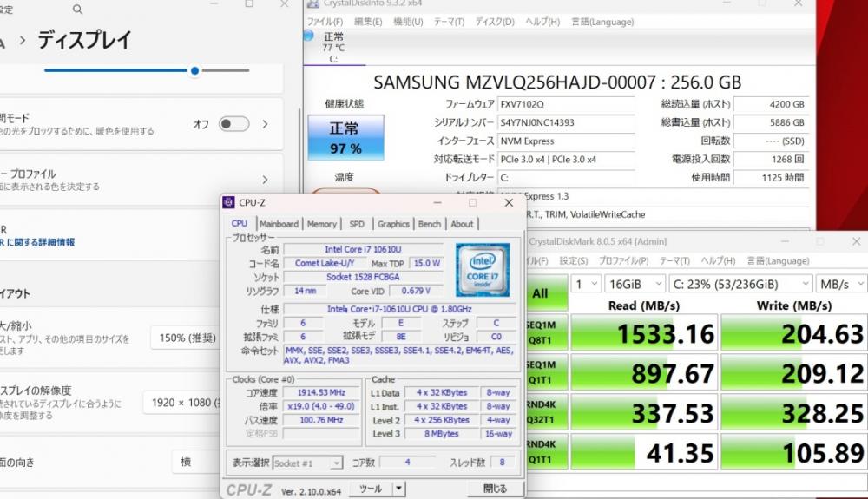Open the test count dropdown showing 1
Image resolution: width=868 pixels, height=499 pixels.
click(x=587, y=285)
